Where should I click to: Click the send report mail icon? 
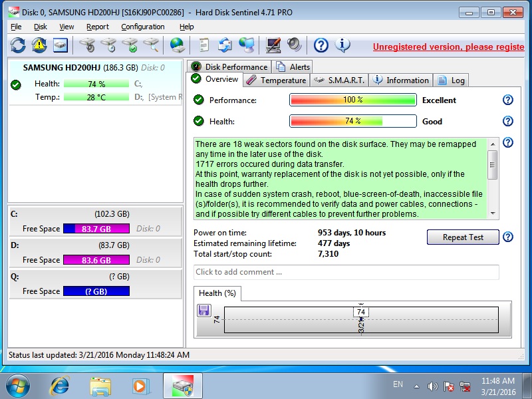[x=225, y=45]
